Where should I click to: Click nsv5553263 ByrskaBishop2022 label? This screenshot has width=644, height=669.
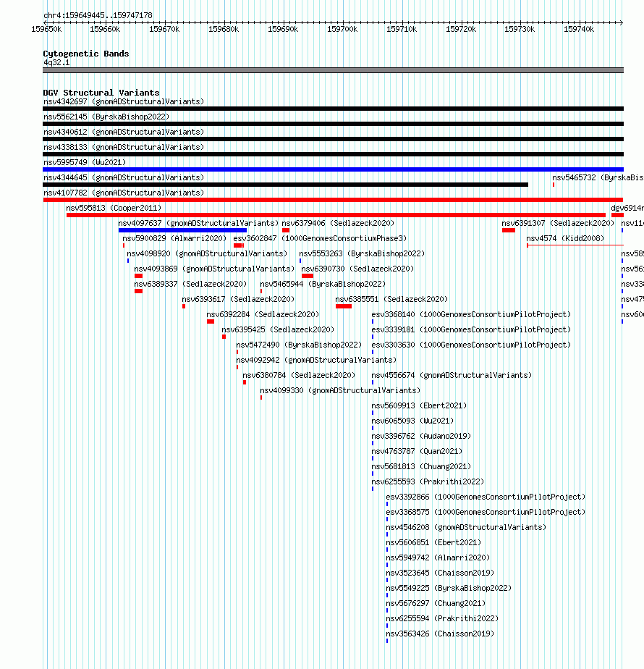tap(362, 254)
